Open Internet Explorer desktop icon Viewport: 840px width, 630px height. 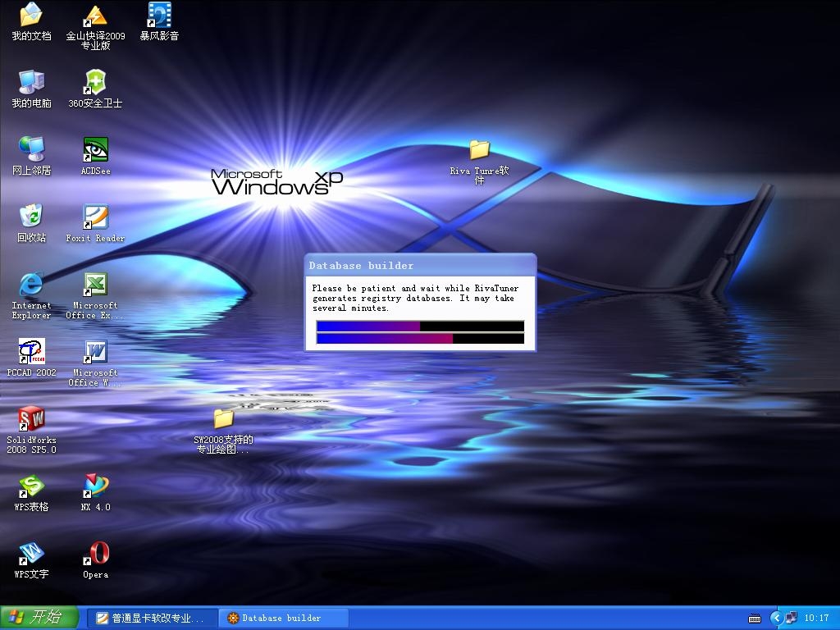click(x=31, y=295)
